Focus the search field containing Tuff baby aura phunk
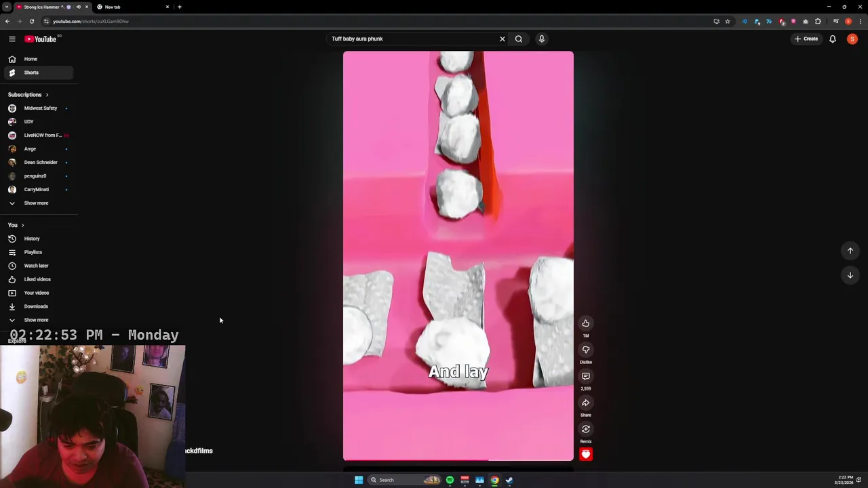This screenshot has height=488, width=868. tap(412, 39)
